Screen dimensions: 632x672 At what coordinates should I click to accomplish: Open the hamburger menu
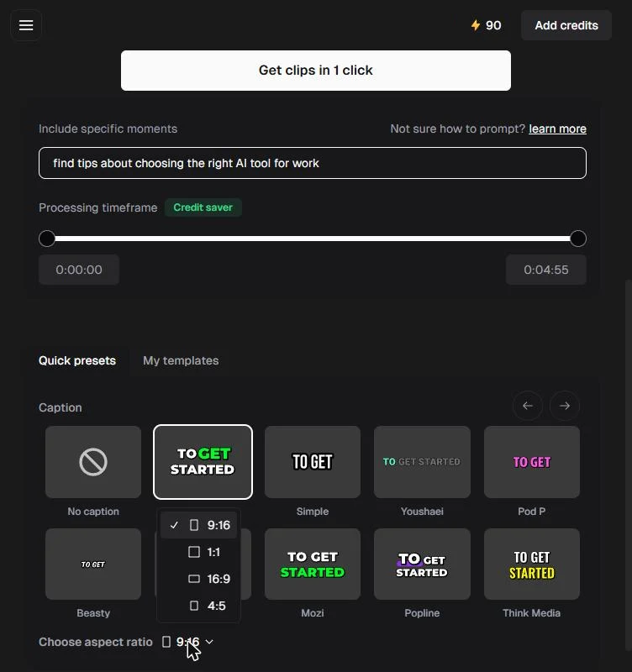tap(26, 25)
